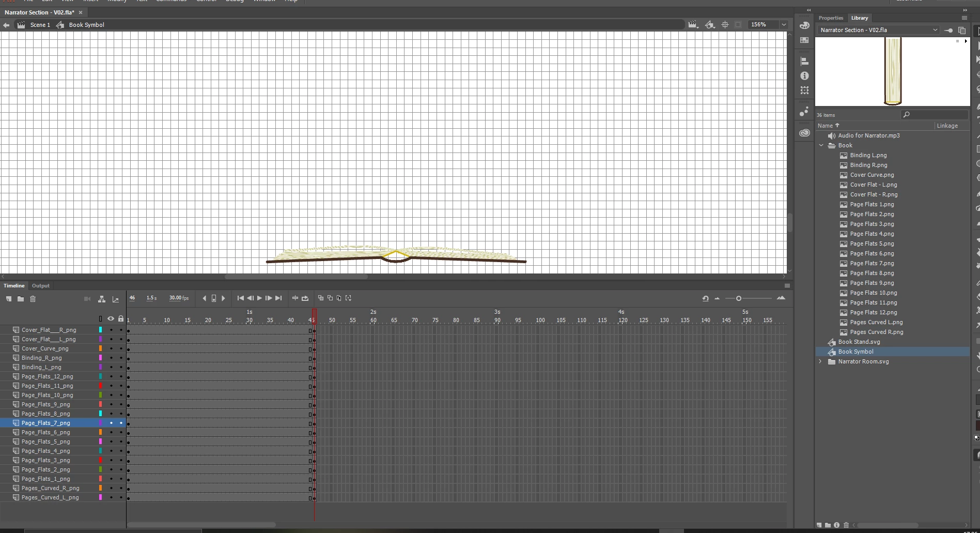Select Audio for Narrator.mp3 in Library
The width and height of the screenshot is (980, 533).
[868, 135]
